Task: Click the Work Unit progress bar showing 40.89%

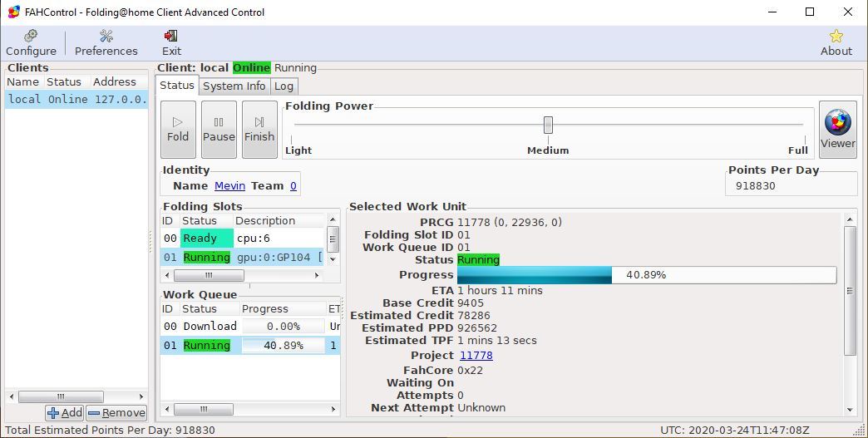Action: (x=647, y=275)
